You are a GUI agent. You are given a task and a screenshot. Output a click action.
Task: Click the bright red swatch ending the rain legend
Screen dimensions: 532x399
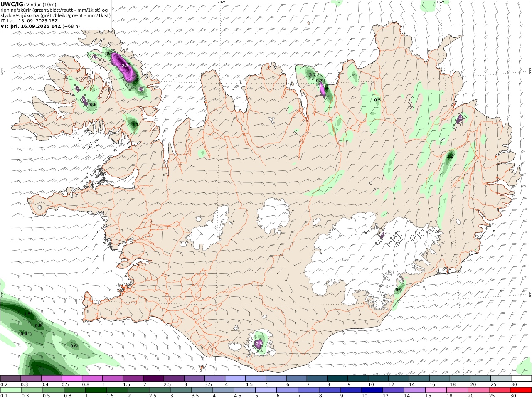click(x=521, y=390)
